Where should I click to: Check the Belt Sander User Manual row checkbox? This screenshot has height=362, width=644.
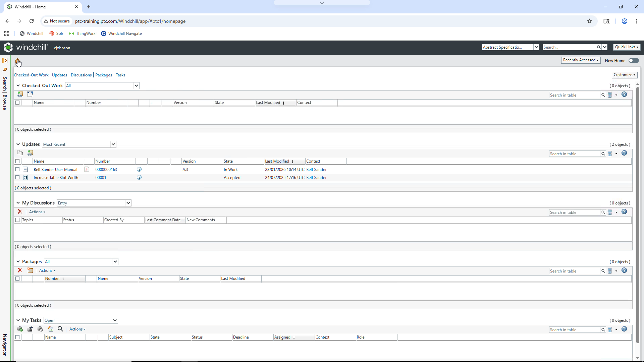pyautogui.click(x=18, y=170)
